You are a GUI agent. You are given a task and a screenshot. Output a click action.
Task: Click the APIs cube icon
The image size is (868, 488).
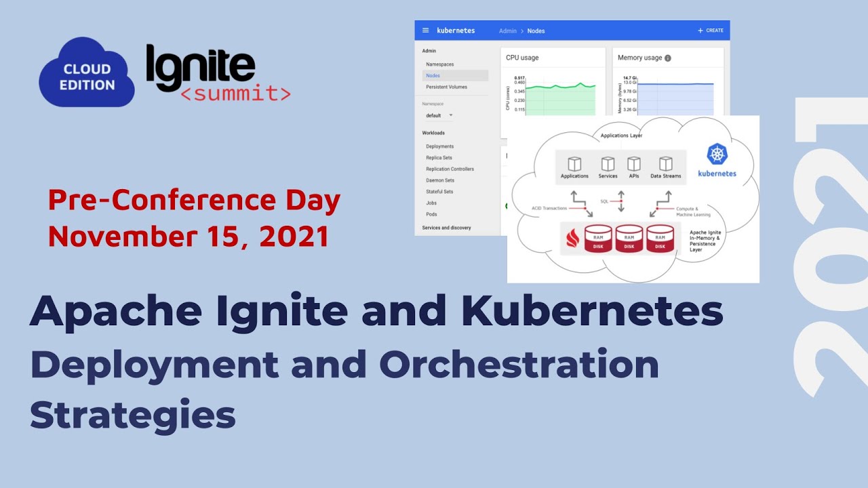[x=634, y=164]
